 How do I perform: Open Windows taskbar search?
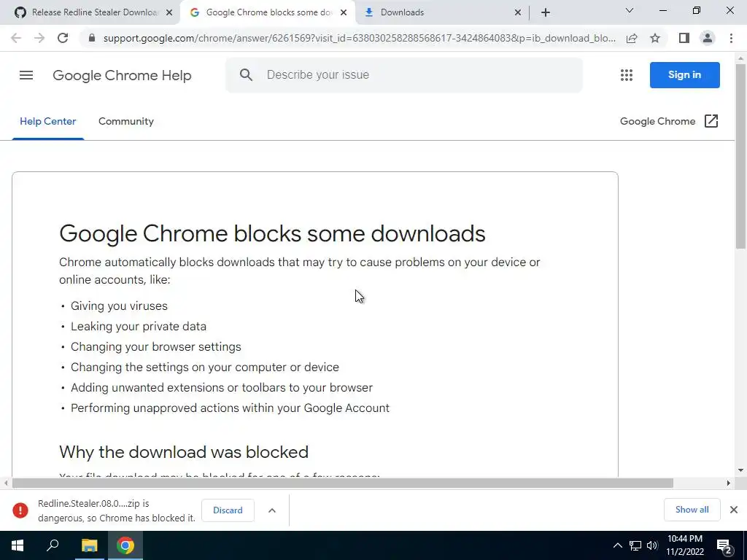pos(53,545)
